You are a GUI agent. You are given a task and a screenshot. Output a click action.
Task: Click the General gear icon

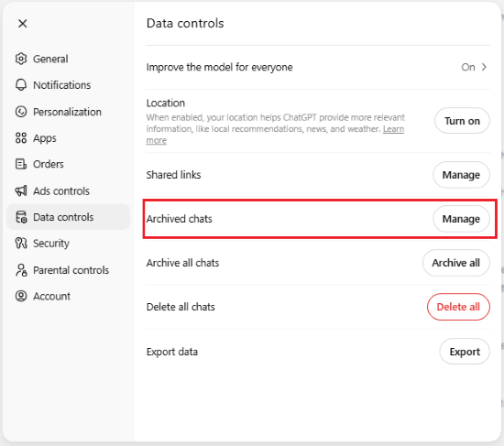pyautogui.click(x=21, y=59)
